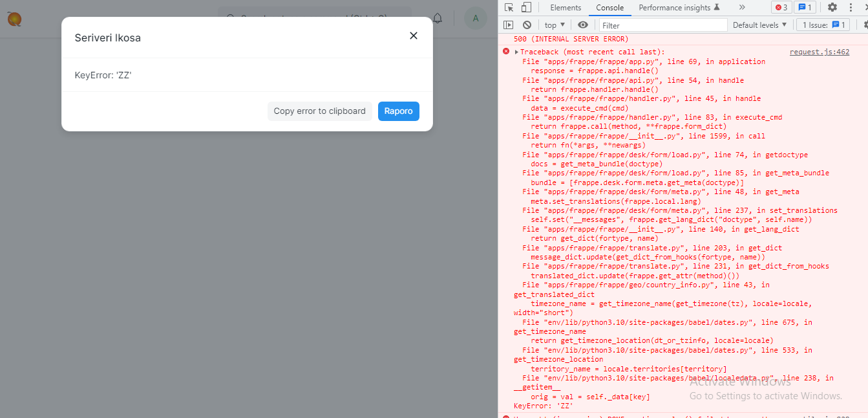Switch to the Elements tab
Screen dimensions: 868x418
pyautogui.click(x=566, y=8)
